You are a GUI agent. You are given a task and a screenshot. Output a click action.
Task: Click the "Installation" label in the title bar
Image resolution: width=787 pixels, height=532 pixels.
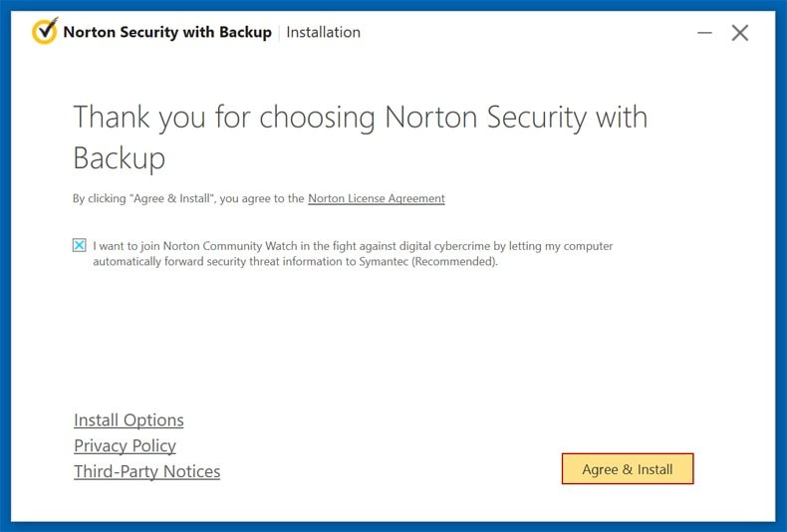[x=323, y=32]
